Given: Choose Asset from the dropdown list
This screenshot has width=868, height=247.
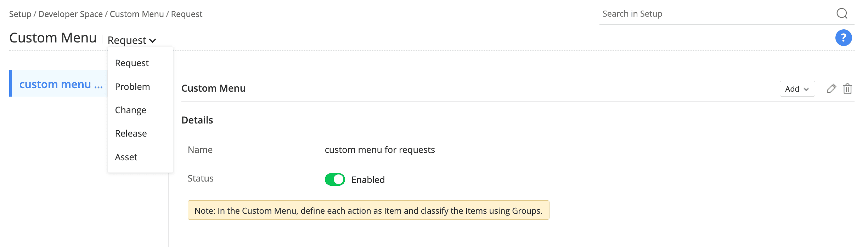Looking at the screenshot, I should [x=126, y=157].
